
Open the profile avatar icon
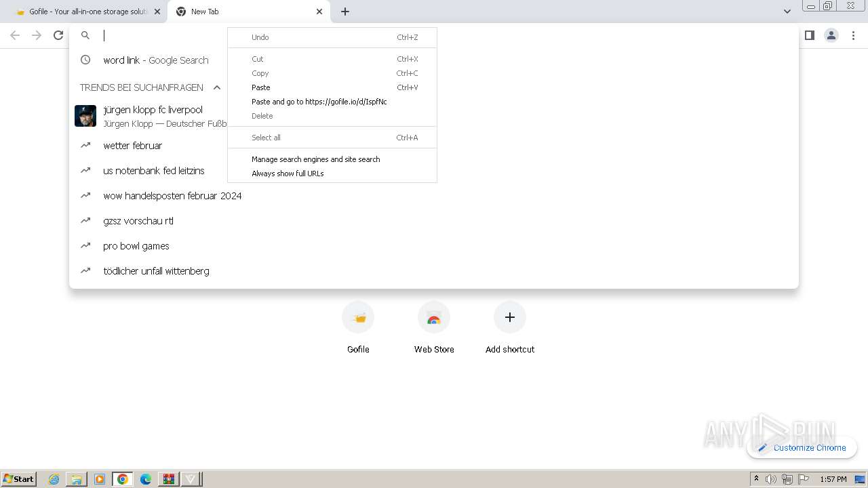(831, 35)
